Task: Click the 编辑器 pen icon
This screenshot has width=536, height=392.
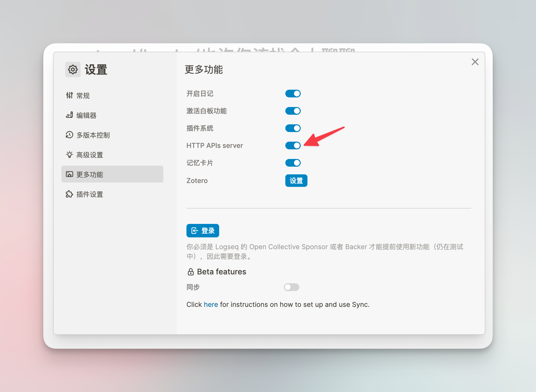Action: [x=69, y=115]
